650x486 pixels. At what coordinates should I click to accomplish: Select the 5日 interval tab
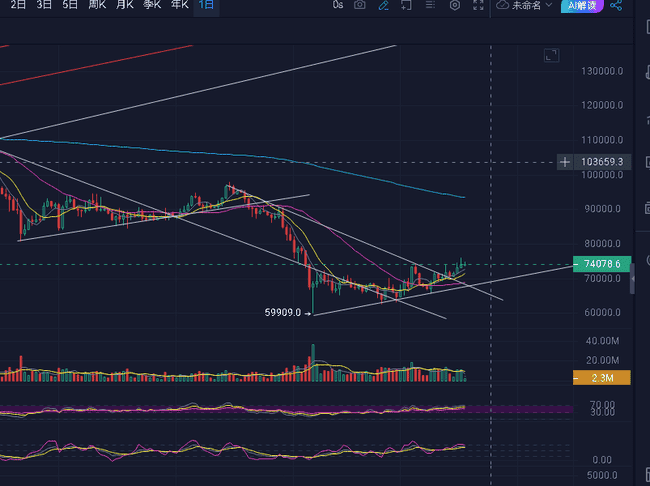69,5
